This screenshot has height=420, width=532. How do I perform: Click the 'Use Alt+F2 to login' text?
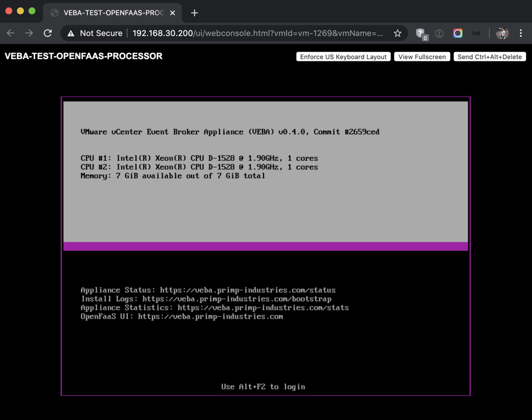coord(263,386)
